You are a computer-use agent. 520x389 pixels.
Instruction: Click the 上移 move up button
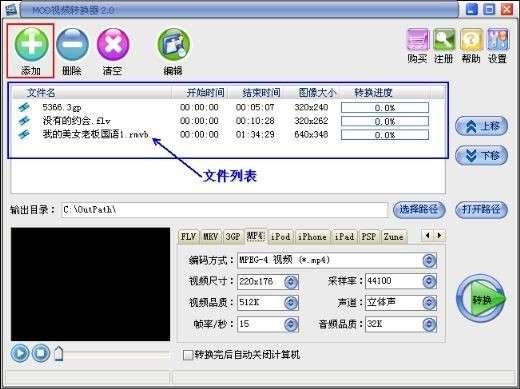tap(481, 126)
